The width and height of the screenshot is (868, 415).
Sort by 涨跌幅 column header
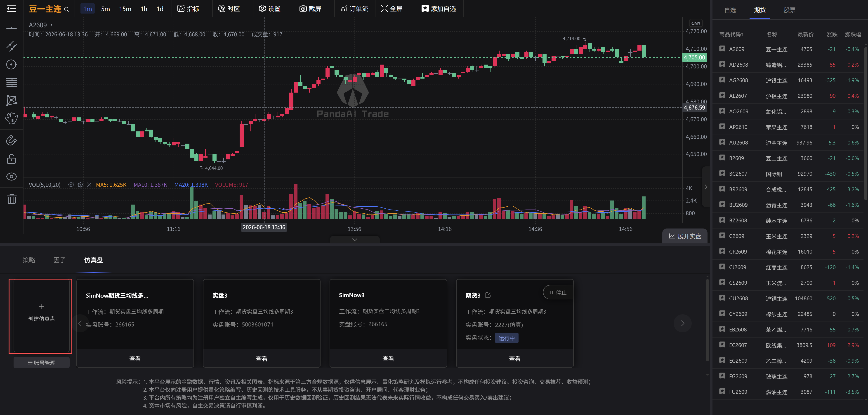pos(852,34)
